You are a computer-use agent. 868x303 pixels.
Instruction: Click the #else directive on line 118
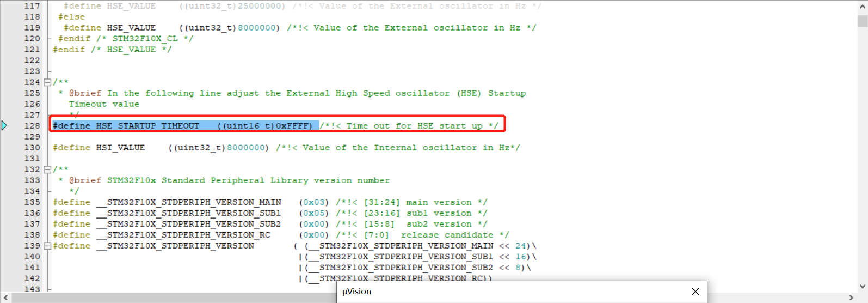click(71, 17)
